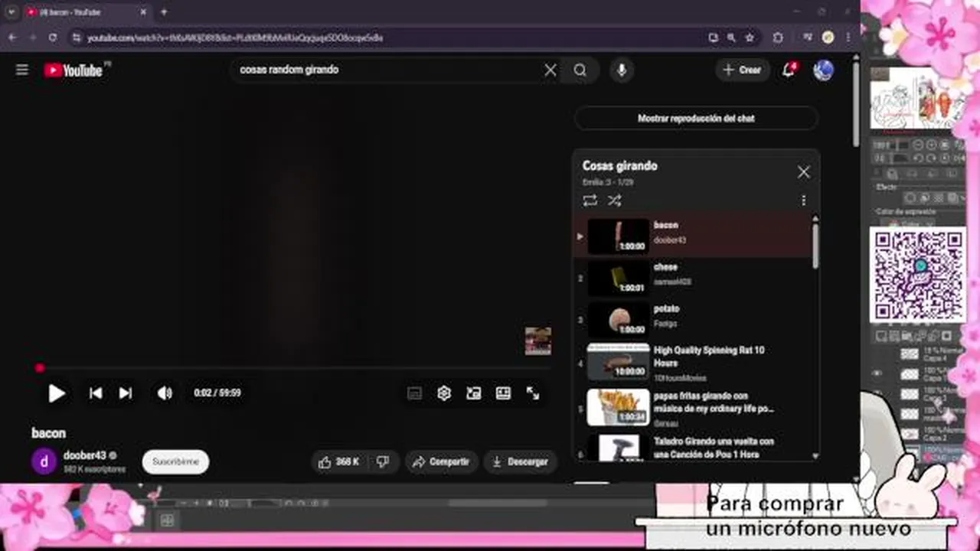This screenshot has height=551, width=980.
Task: Like the video (368 K)
Action: 339,461
